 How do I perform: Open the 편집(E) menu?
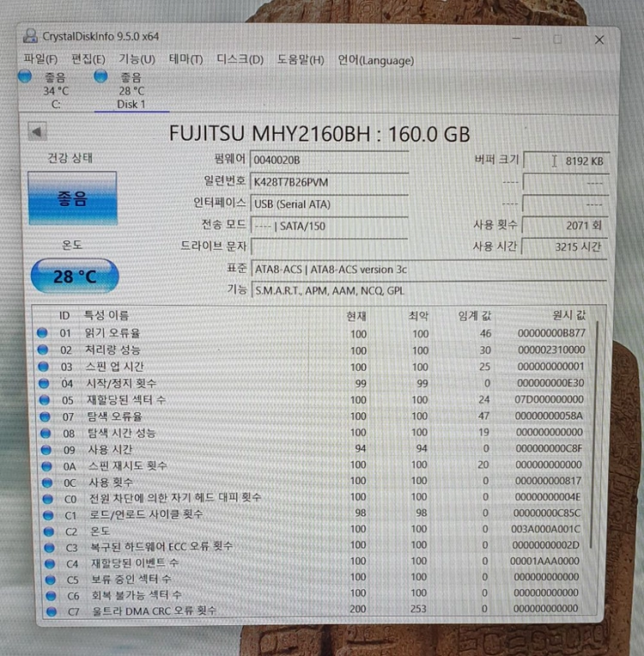[x=88, y=58]
